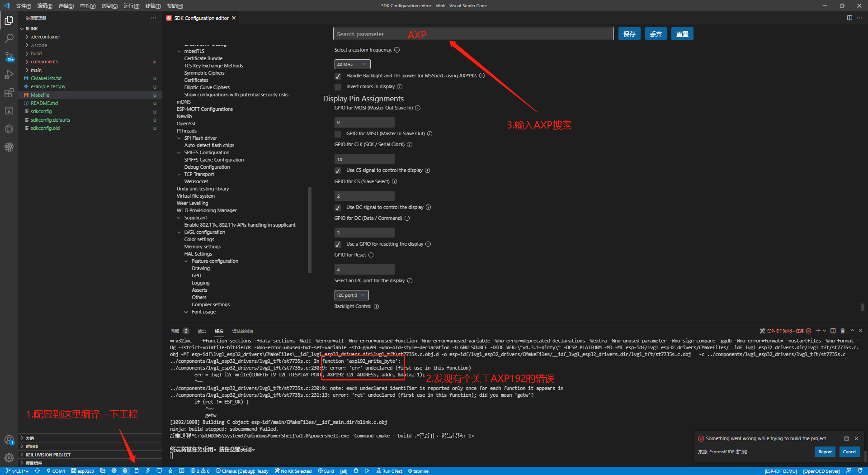Viewport: 868px width, 475px height.
Task: Click Cancel in the build error notification
Action: (x=849, y=451)
